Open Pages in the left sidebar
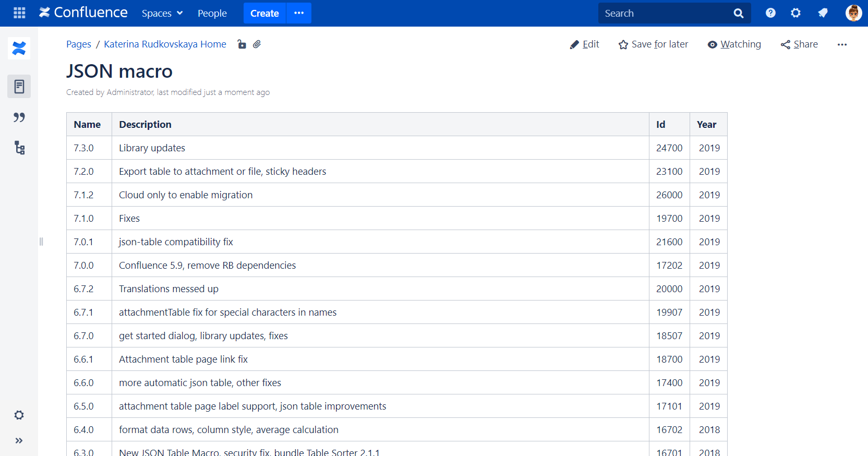Image resolution: width=868 pixels, height=456 pixels. tap(19, 87)
